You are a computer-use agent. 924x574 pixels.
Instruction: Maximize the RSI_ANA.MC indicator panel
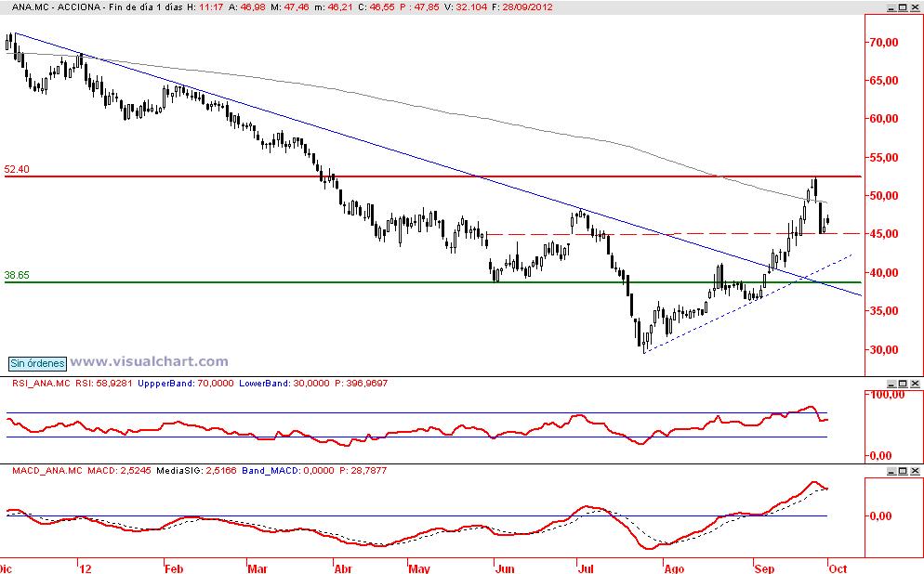(x=904, y=384)
